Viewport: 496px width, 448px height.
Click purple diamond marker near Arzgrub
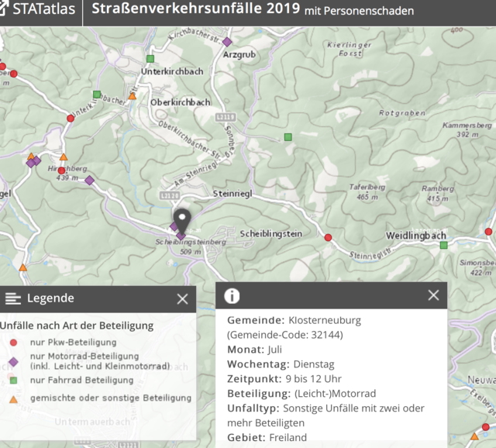pyautogui.click(x=227, y=42)
